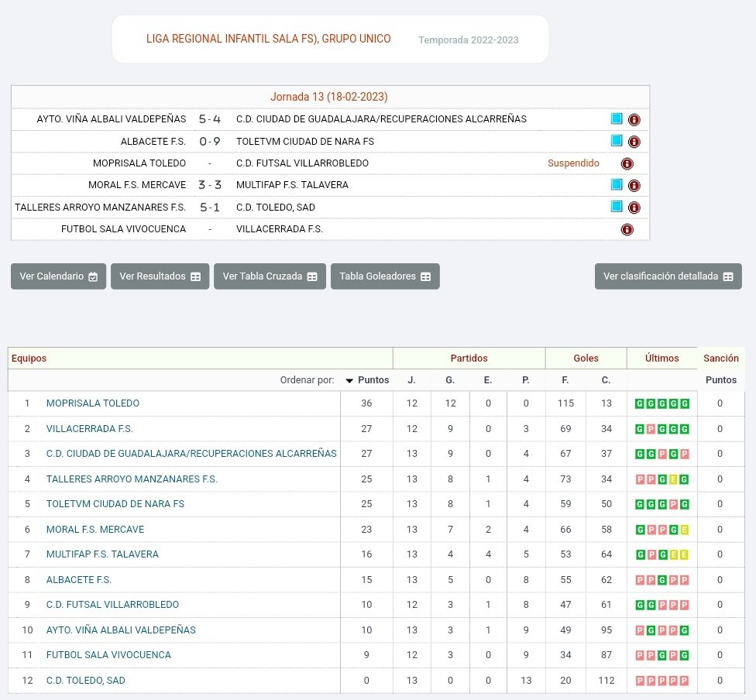Viewport: 756px width, 700px height.
Task: Open info icon for Vivocuenca vs Villacerrada match
Action: [627, 229]
